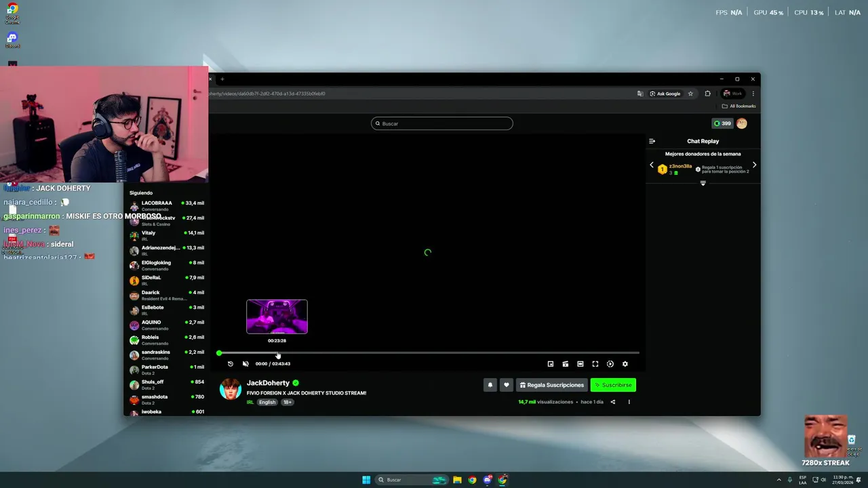The height and width of the screenshot is (488, 868).
Task: Click the purple video preview thumbnail
Action: coord(277,317)
